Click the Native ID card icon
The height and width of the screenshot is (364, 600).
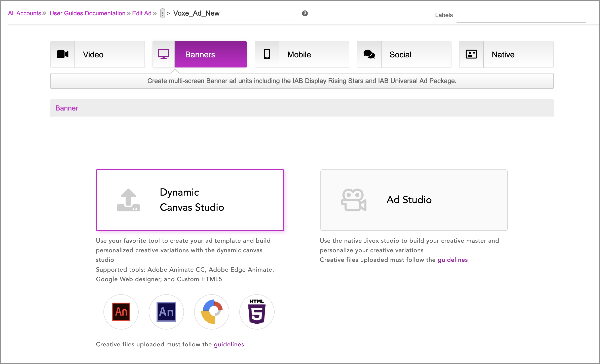click(x=471, y=54)
